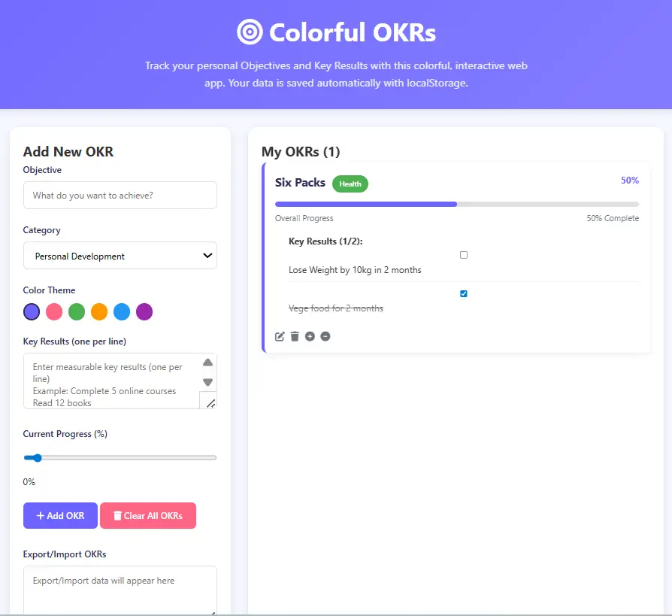Select the pink color theme swatch
The height and width of the screenshot is (616, 672).
(x=54, y=311)
